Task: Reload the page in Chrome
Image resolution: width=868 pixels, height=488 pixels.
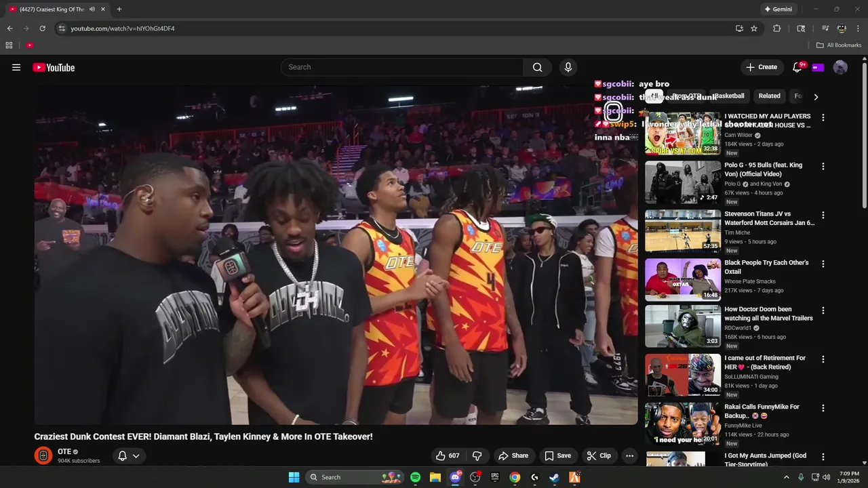Action: (x=42, y=28)
